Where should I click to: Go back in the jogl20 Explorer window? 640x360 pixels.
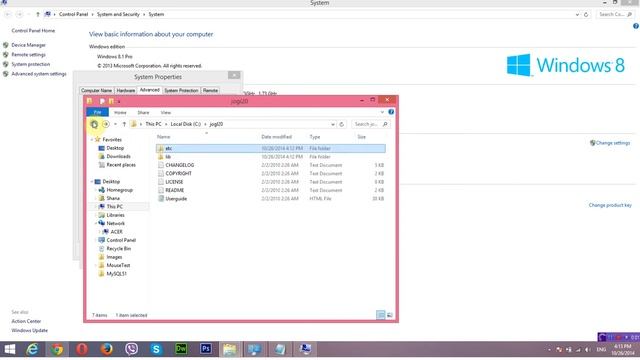coord(94,124)
